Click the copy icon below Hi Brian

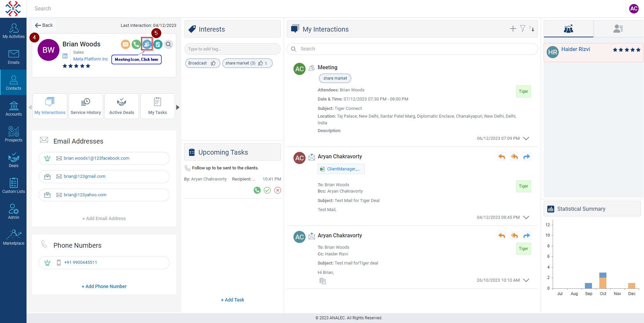click(x=323, y=281)
